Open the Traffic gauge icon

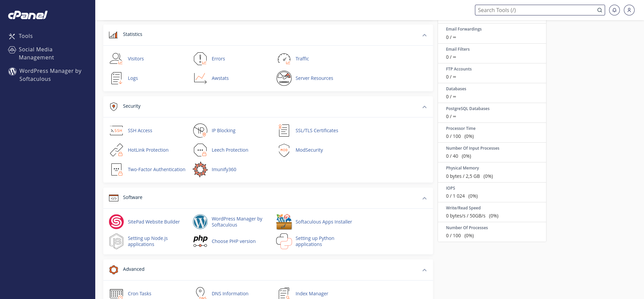click(x=284, y=59)
